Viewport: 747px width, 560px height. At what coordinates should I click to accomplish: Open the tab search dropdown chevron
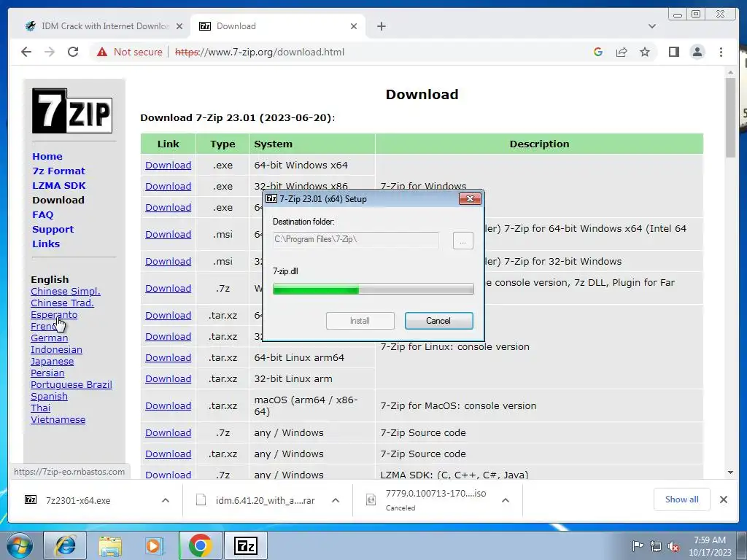[x=652, y=26]
